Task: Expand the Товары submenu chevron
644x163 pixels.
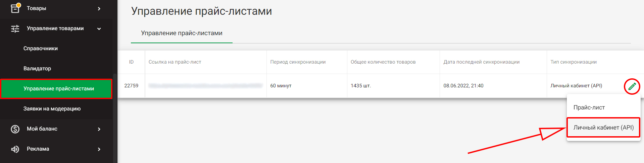Action: [x=99, y=8]
